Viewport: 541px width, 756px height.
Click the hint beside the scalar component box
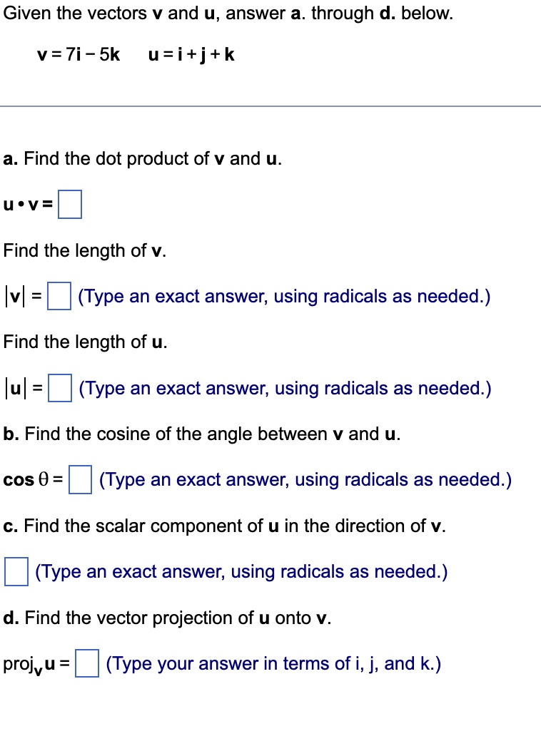pos(240,571)
